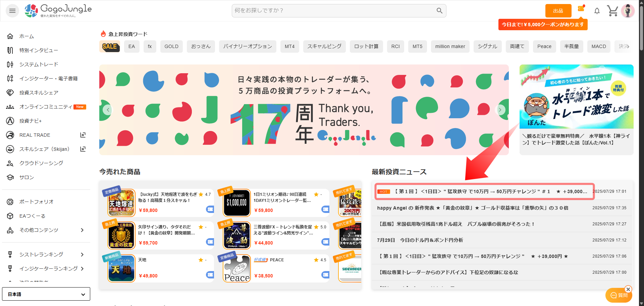Open the $1,000,000 ミリオン product thumbnail

point(237,203)
